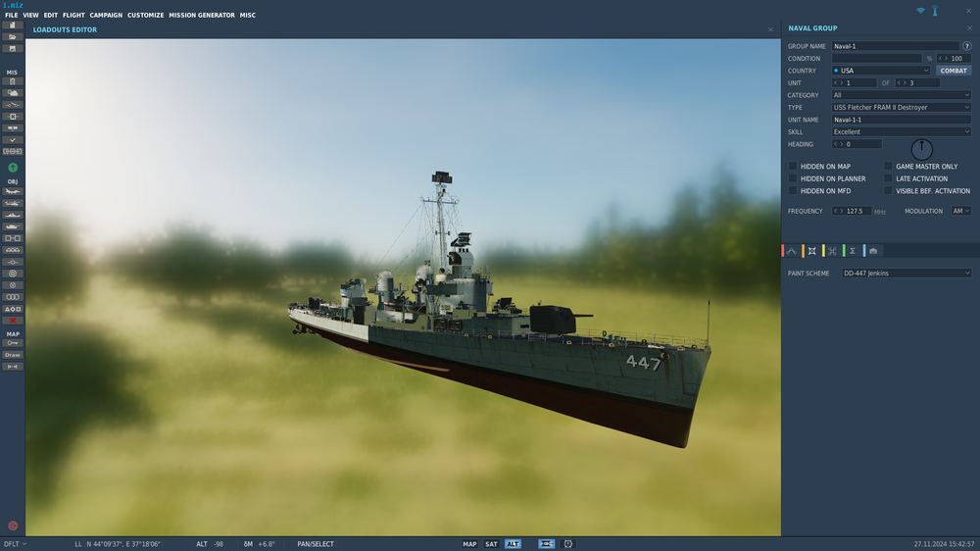
Task: Click the help question mark by Group Name
Action: [967, 46]
